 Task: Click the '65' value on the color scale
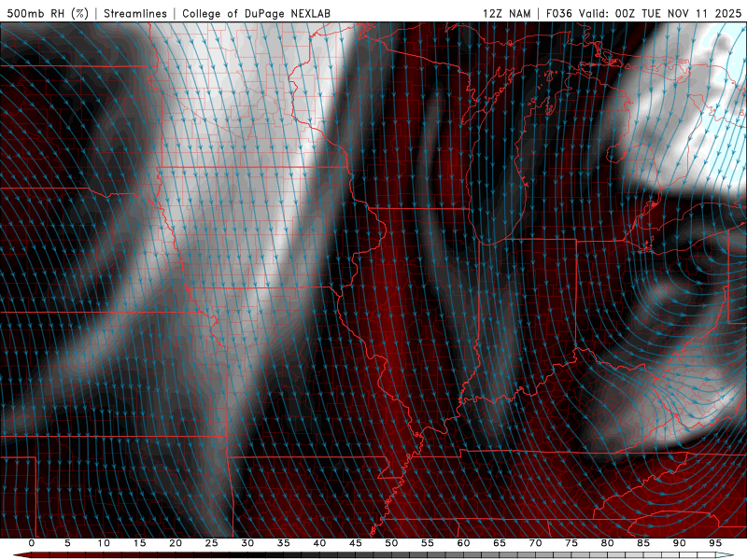coord(500,543)
